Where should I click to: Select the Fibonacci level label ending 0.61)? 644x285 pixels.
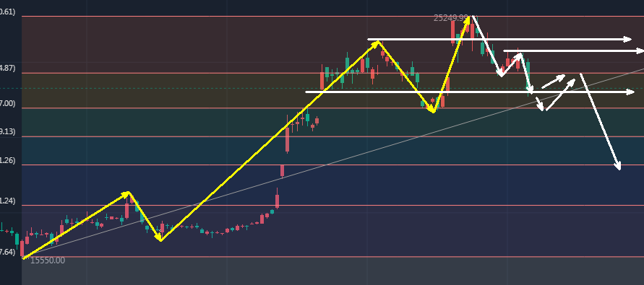7,12
